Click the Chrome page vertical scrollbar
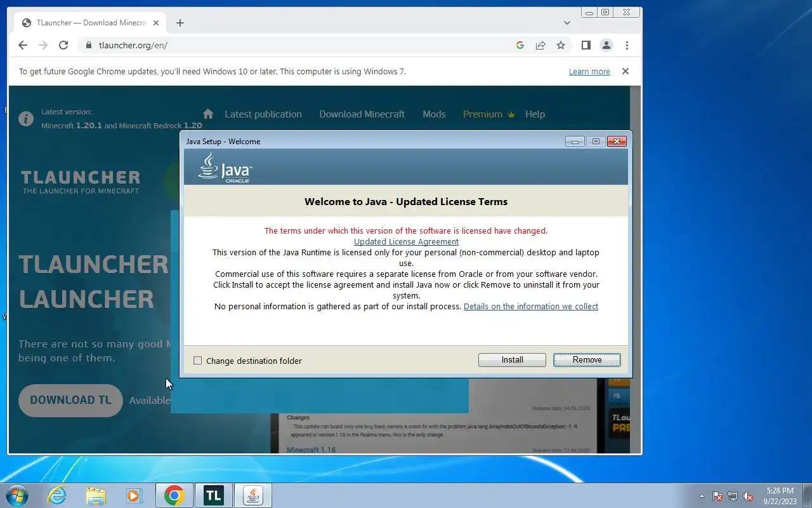Viewport: 812px width, 508px height. [636, 269]
